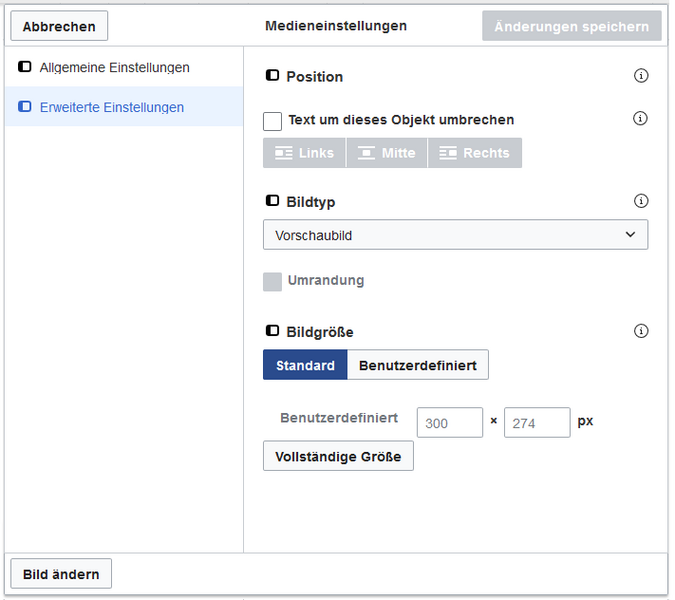Click the icon beside the Position heading
The height and width of the screenshot is (600, 675).
click(272, 76)
